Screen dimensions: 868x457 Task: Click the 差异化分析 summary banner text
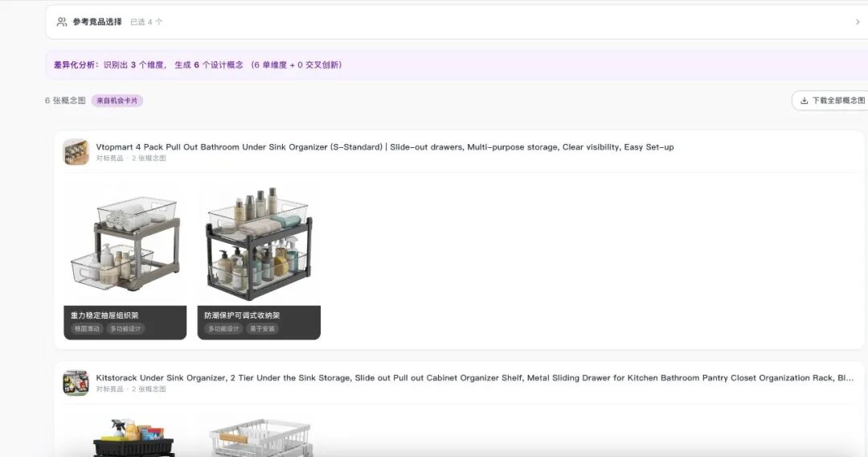(x=198, y=65)
